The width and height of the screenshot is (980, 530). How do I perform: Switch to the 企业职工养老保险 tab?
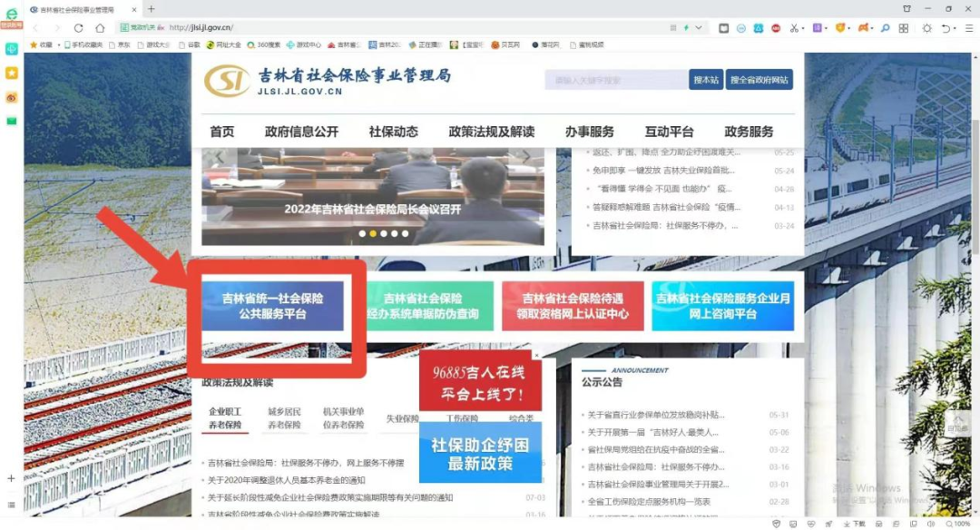point(225,418)
